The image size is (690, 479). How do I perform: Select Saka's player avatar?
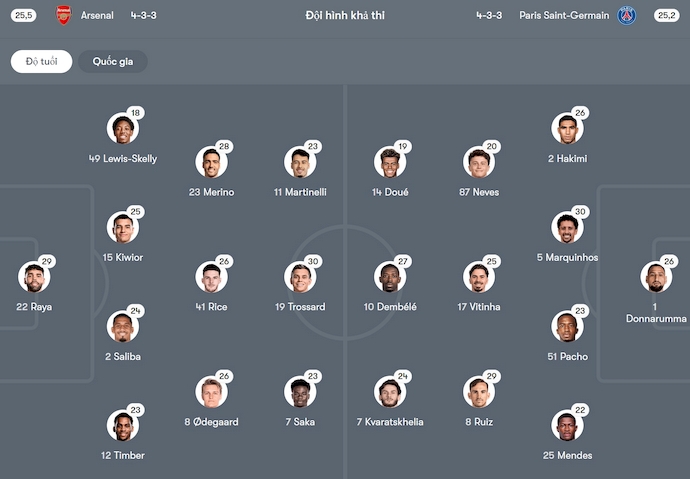300,391
